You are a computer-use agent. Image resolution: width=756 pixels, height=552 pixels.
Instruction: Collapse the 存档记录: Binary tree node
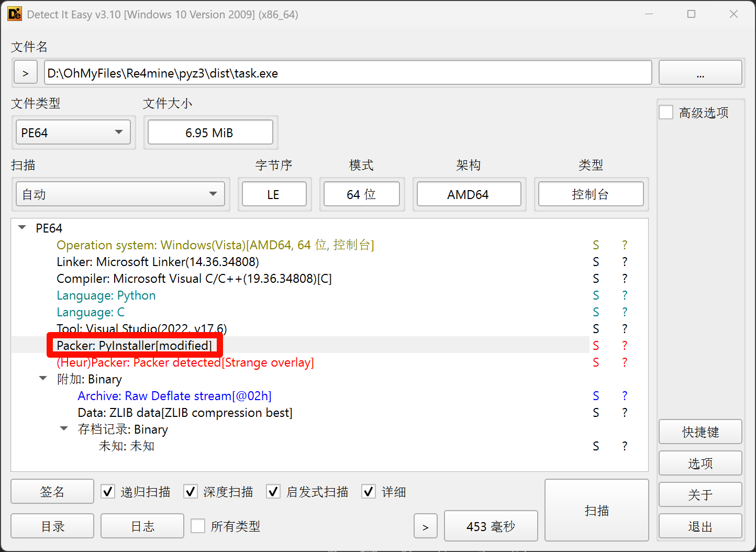click(x=64, y=429)
